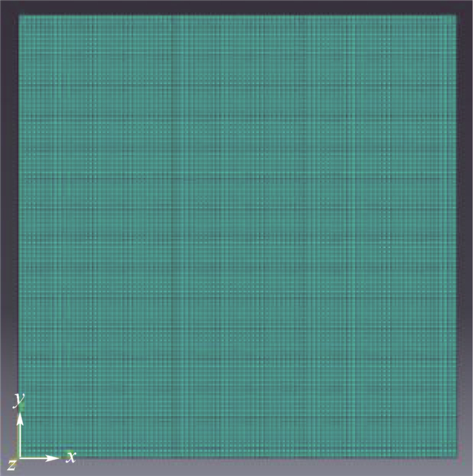Click the origin of the coordinate triad
Screen dimensions: 473x476
tap(21, 458)
